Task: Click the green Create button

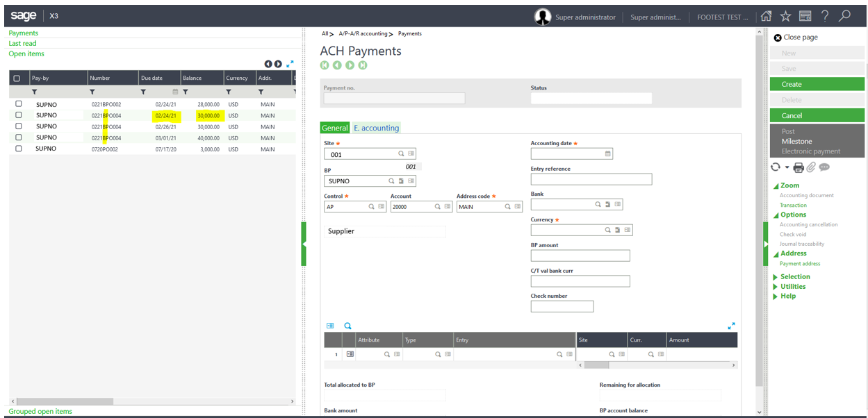Action: (x=817, y=84)
